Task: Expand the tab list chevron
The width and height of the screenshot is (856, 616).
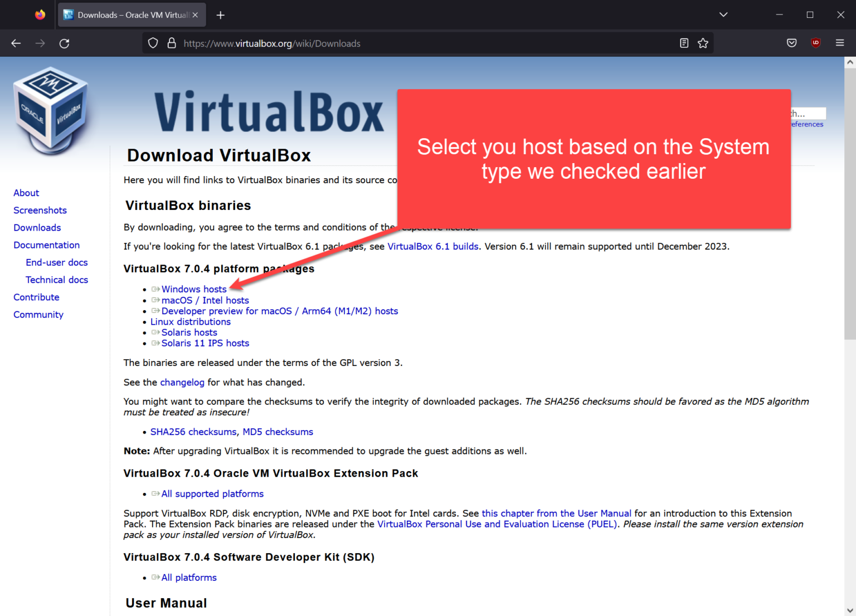Action: click(723, 14)
